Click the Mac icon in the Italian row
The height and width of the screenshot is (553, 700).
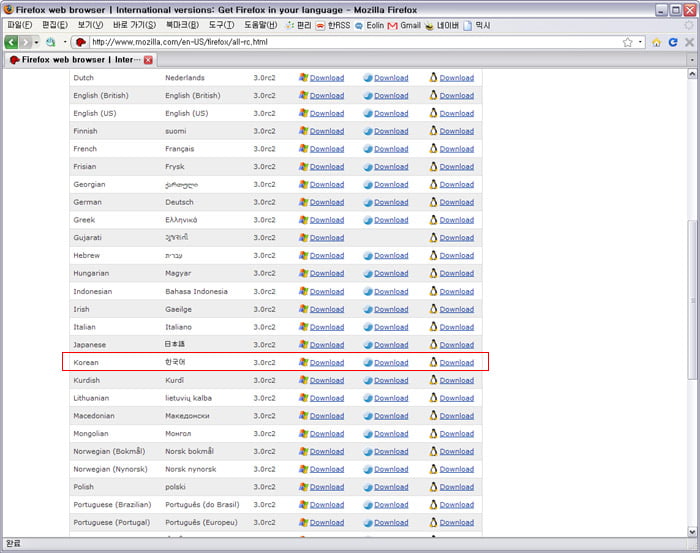pos(368,327)
